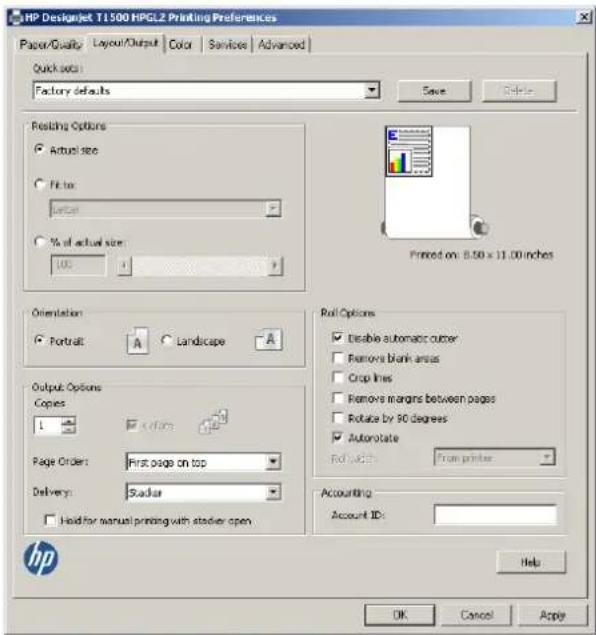This screenshot has height=635, width=596.
Task: Click the percent of actual size field
Action: click(78, 265)
